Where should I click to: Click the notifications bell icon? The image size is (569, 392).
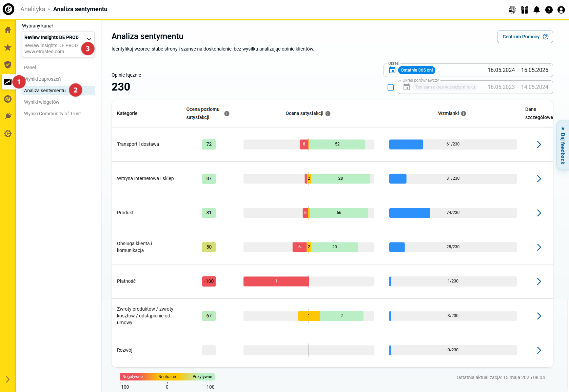point(536,10)
